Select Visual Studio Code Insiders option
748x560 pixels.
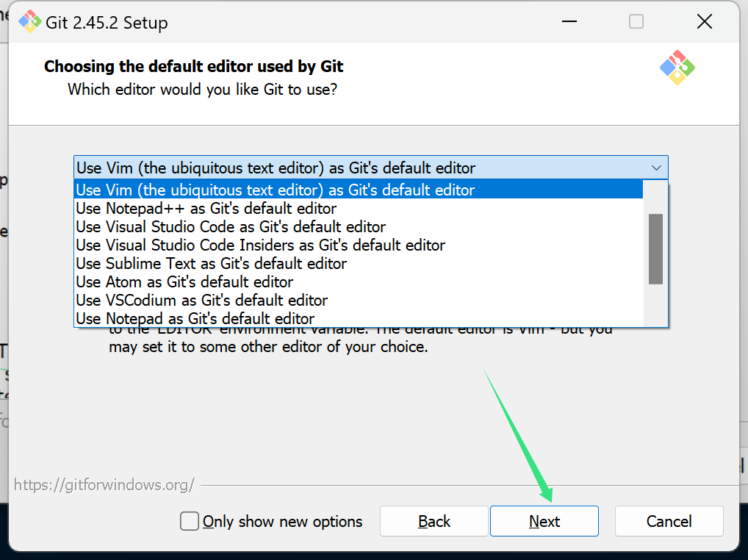pyautogui.click(x=260, y=245)
